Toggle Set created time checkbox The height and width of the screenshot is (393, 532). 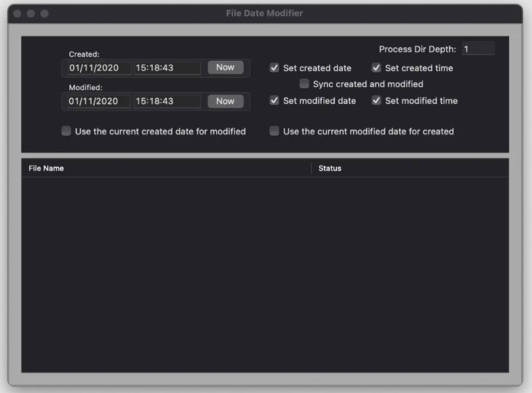tap(376, 68)
